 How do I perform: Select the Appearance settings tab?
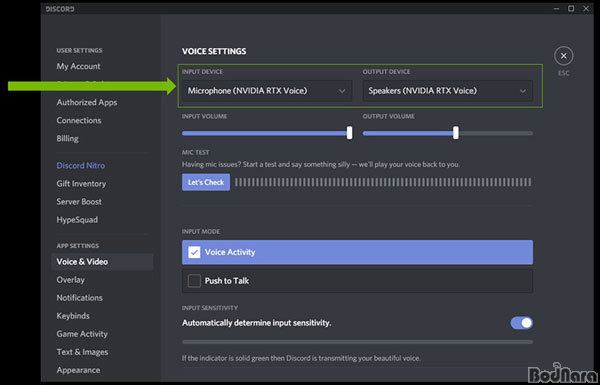78,370
